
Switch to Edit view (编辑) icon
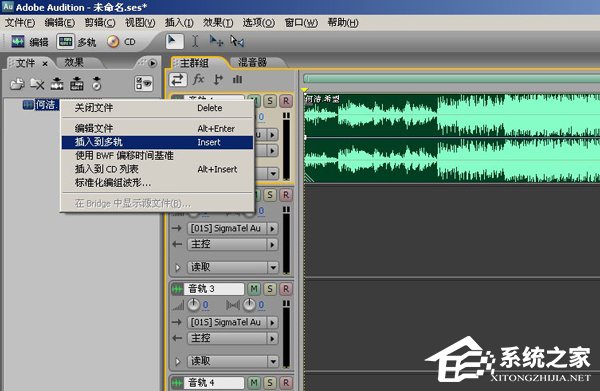click(x=18, y=41)
